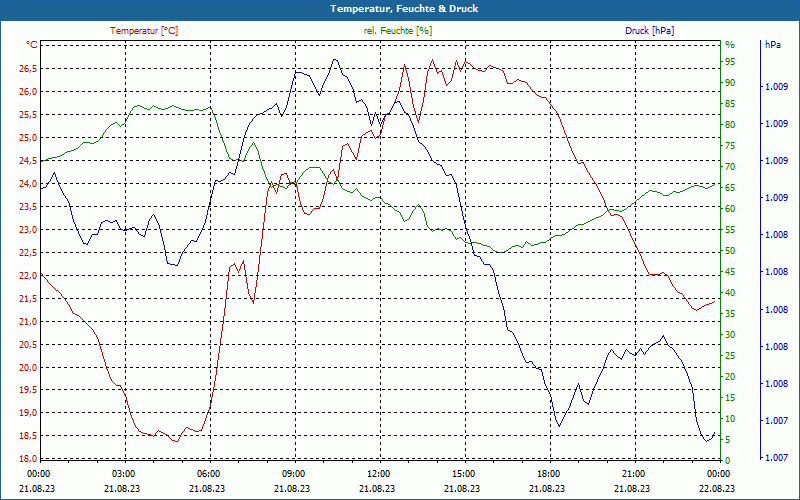The image size is (800, 500).
Task: Click the green 10 humidity axis value
Action: tap(730, 419)
